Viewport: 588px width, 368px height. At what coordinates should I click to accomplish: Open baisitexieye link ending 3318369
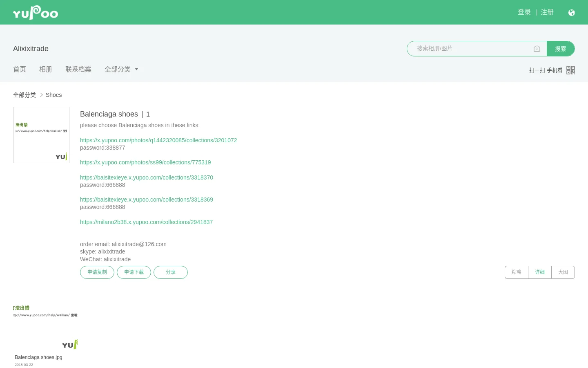click(x=147, y=200)
